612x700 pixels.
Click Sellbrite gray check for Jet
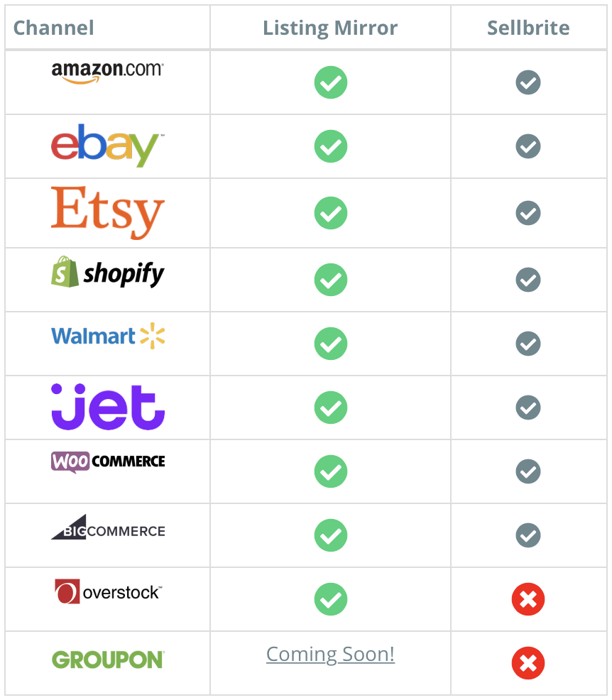coord(528,408)
